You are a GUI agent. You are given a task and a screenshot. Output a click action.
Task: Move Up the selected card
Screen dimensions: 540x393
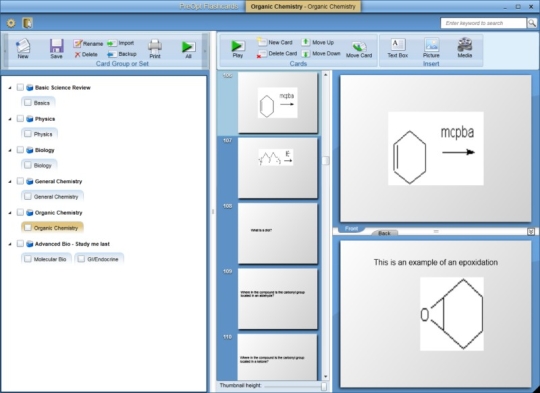318,42
